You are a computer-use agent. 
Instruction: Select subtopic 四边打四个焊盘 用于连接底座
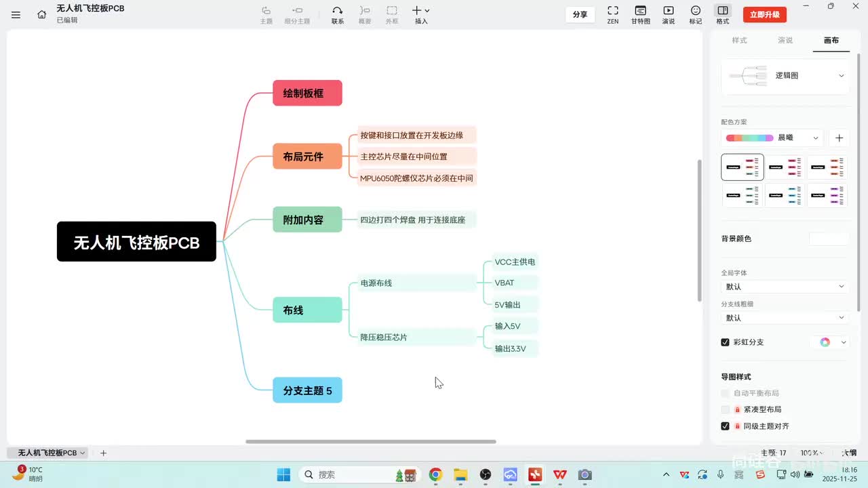coord(416,220)
